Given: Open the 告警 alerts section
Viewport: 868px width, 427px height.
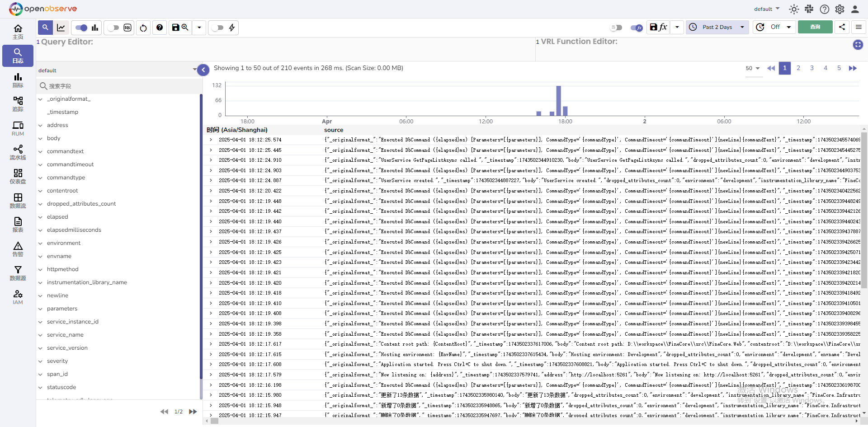Looking at the screenshot, I should click(18, 249).
